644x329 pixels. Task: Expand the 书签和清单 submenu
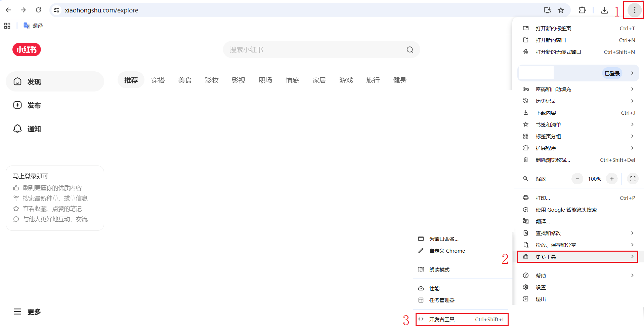pos(578,124)
